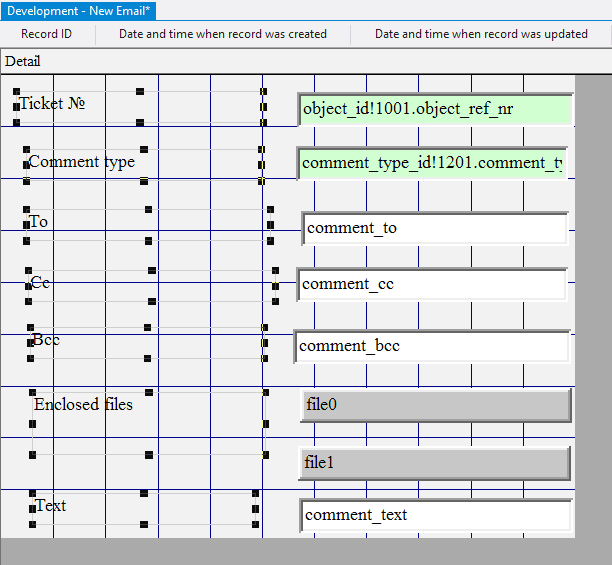This screenshot has height=565, width=612.
Task: Select the Detail band header
Action: coord(23,61)
